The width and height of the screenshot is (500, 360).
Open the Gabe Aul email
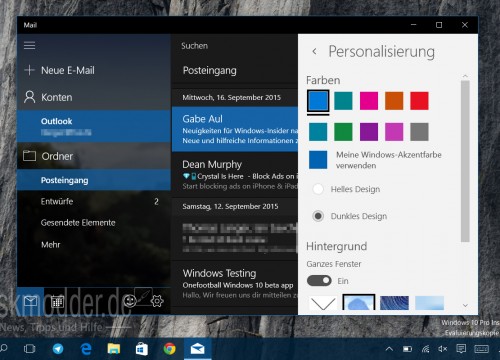coord(235,129)
